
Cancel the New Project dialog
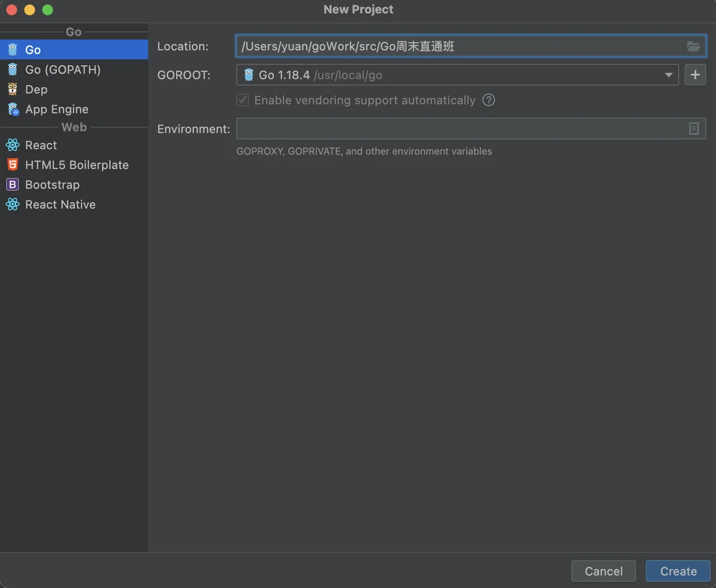(x=604, y=571)
